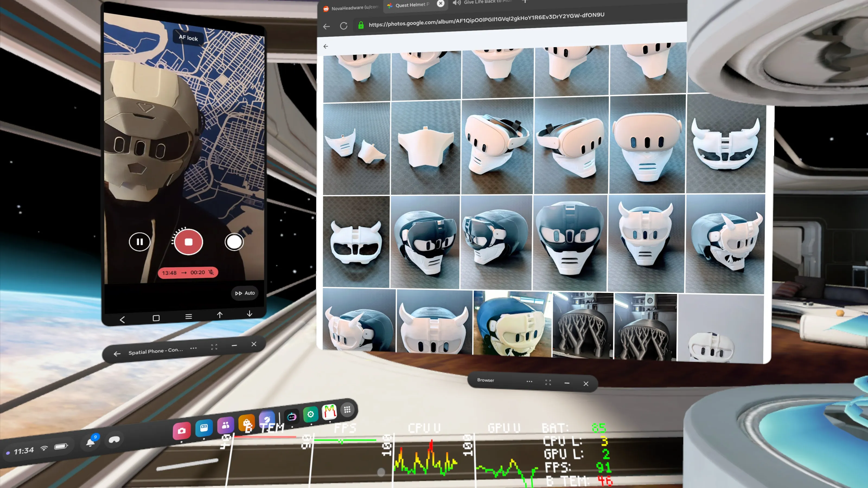Open a new browser tab with the plus button
This screenshot has width=868, height=488.
coord(525,2)
